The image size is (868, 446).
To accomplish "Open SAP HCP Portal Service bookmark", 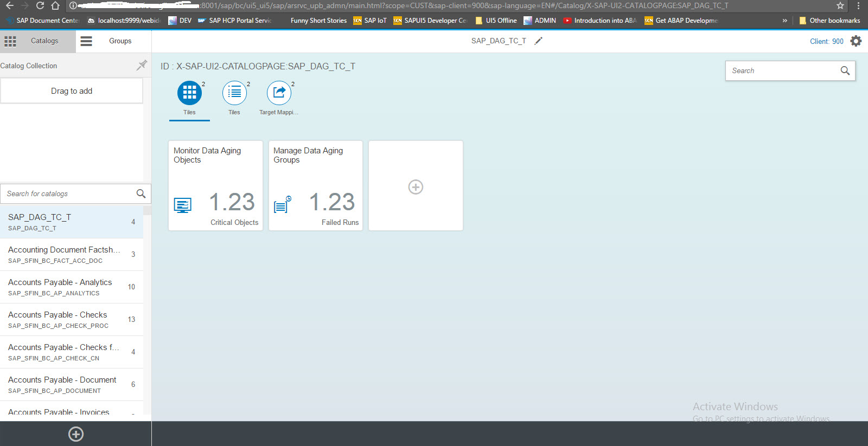I will [235, 21].
